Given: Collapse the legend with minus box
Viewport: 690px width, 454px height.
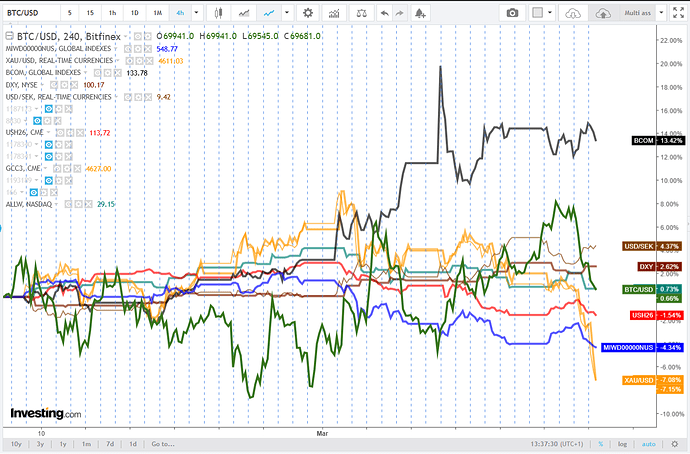Looking at the screenshot, I should pyautogui.click(x=9, y=36).
